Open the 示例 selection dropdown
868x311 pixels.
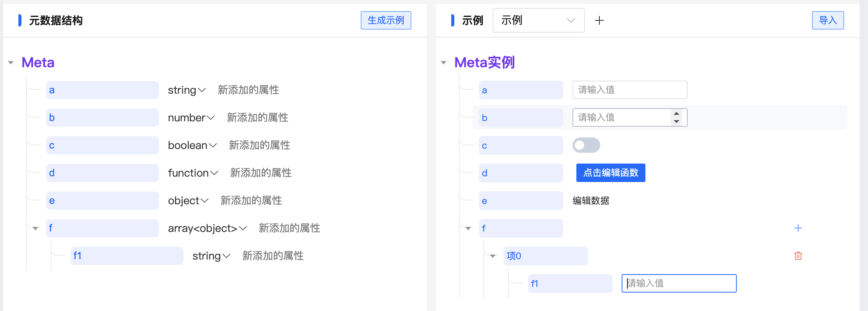(x=538, y=20)
